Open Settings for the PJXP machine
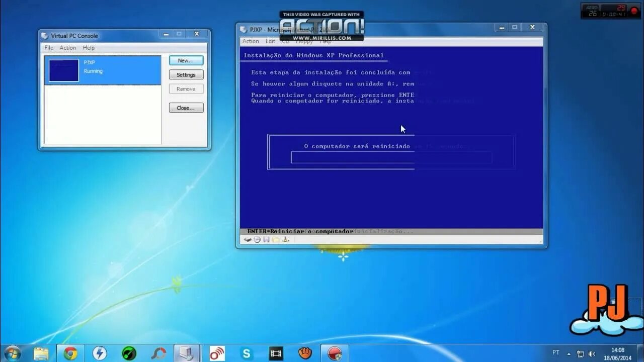Screen dimensions: 644x362 186,75
